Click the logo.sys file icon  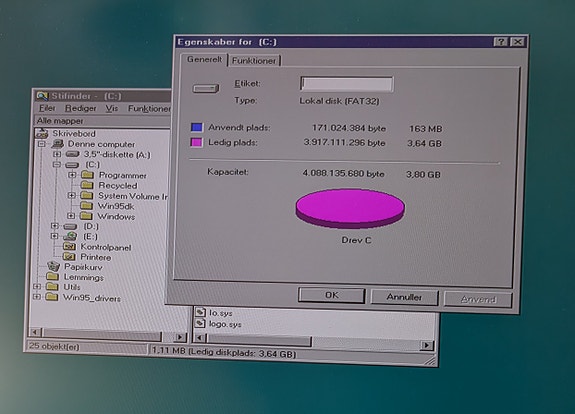point(200,323)
